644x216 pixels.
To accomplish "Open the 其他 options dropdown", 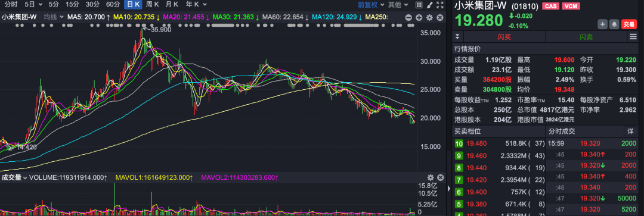I will click(398, 5).
